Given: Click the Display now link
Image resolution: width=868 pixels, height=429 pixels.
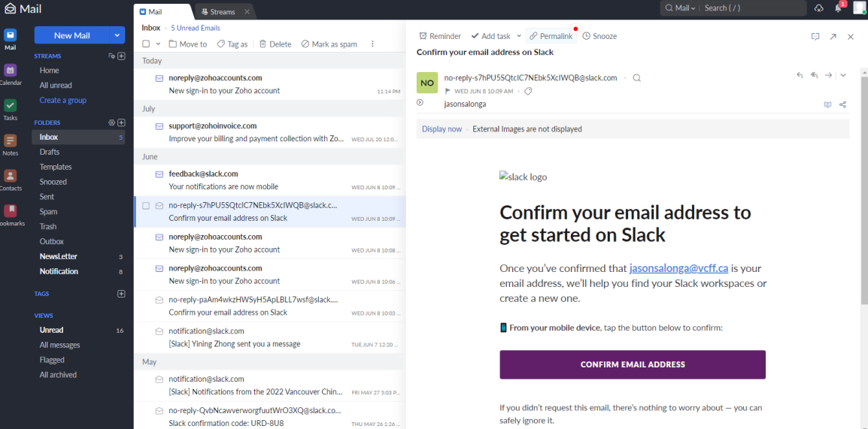Looking at the screenshot, I should 442,129.
